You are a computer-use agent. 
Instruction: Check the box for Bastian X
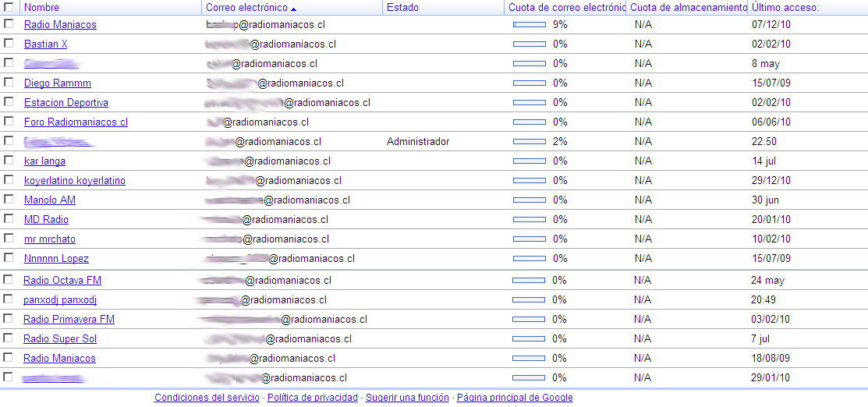[x=9, y=43]
